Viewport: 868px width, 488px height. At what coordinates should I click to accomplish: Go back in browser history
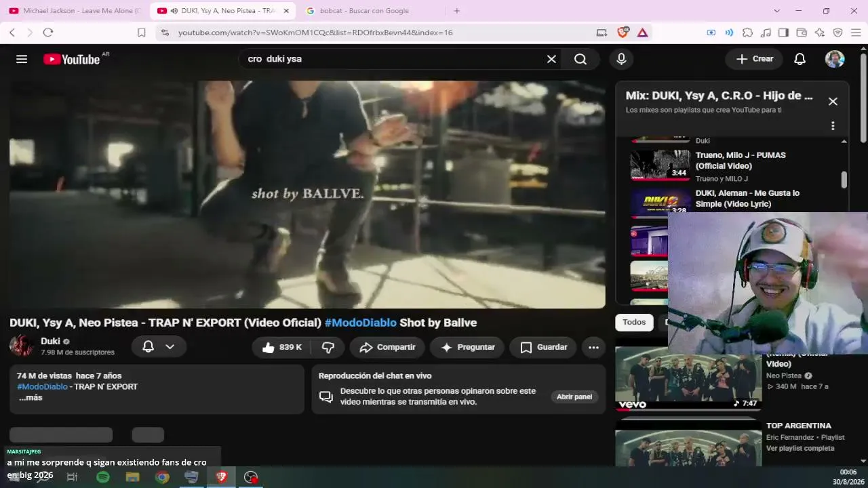coord(12,33)
